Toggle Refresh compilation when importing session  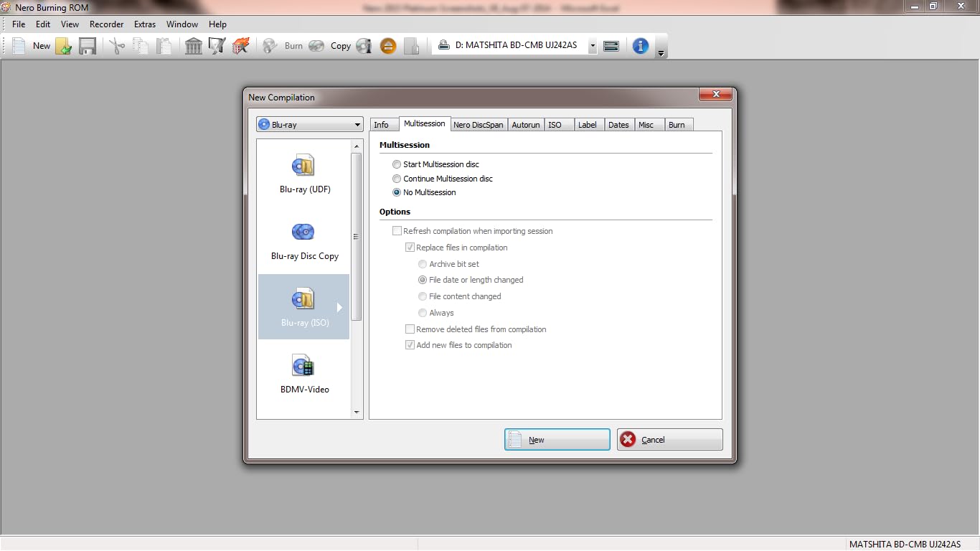tap(397, 231)
